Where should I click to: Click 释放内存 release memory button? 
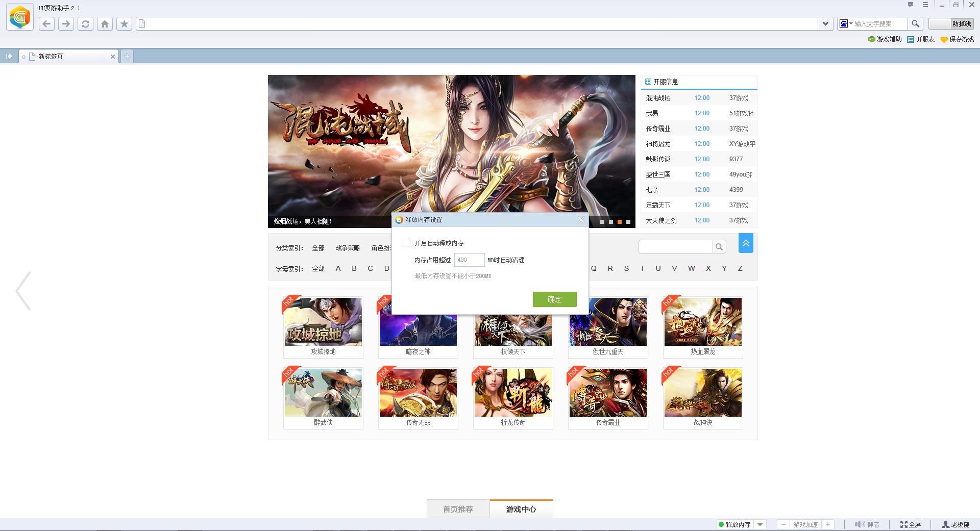point(734,524)
